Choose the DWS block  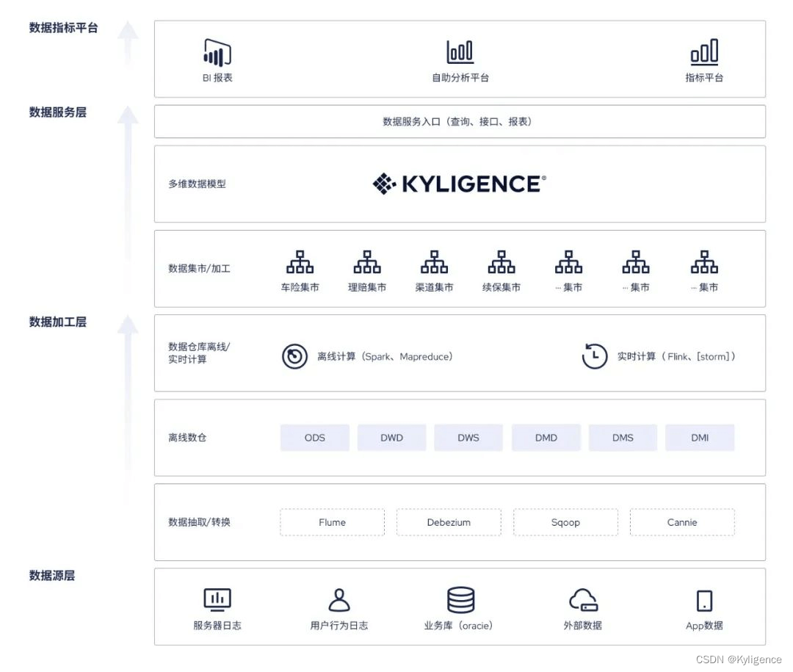(468, 438)
